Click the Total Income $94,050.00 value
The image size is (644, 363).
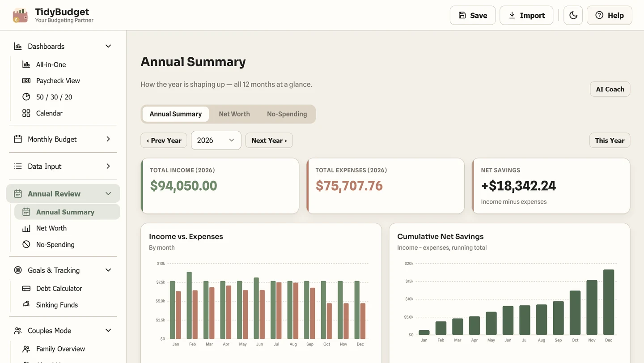click(184, 186)
